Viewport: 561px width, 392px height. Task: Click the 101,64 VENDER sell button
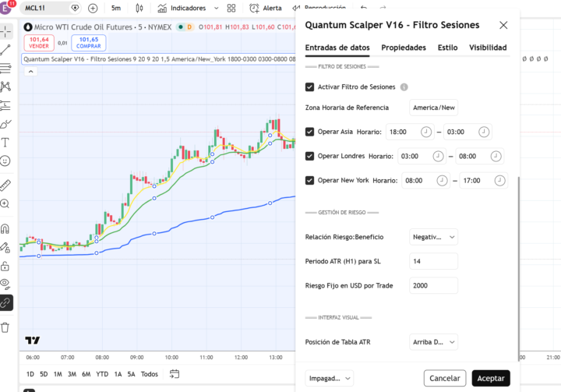(x=39, y=43)
